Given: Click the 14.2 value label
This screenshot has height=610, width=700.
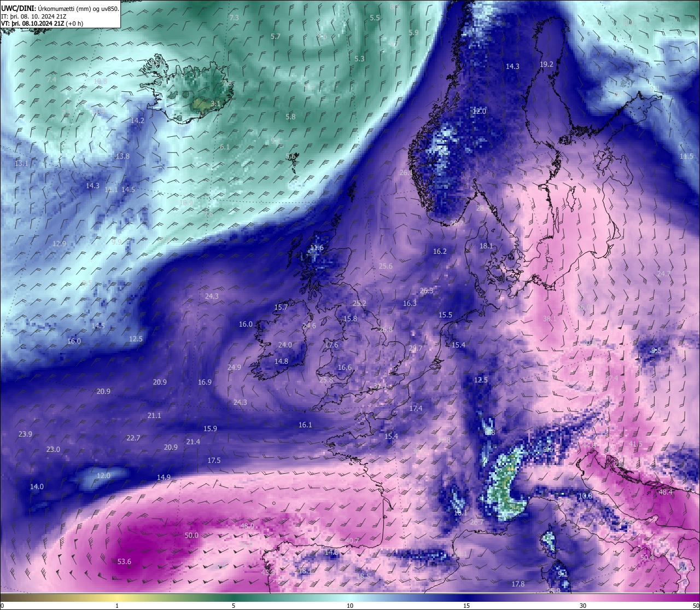Looking at the screenshot, I should (137, 120).
